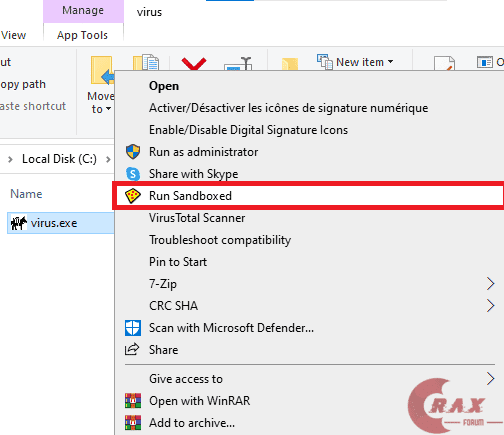Click the Copy path button
Image resolution: width=504 pixels, height=435 pixels.
(x=23, y=84)
